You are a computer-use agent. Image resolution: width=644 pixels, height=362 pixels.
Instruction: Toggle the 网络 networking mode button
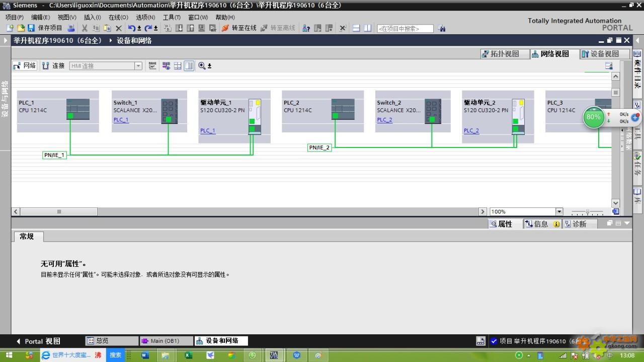point(25,65)
